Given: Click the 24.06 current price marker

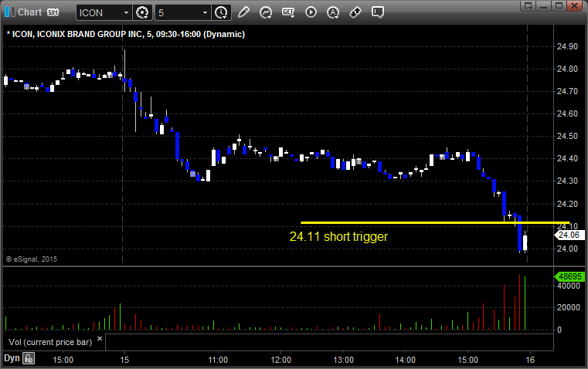Looking at the screenshot, I should 569,235.
